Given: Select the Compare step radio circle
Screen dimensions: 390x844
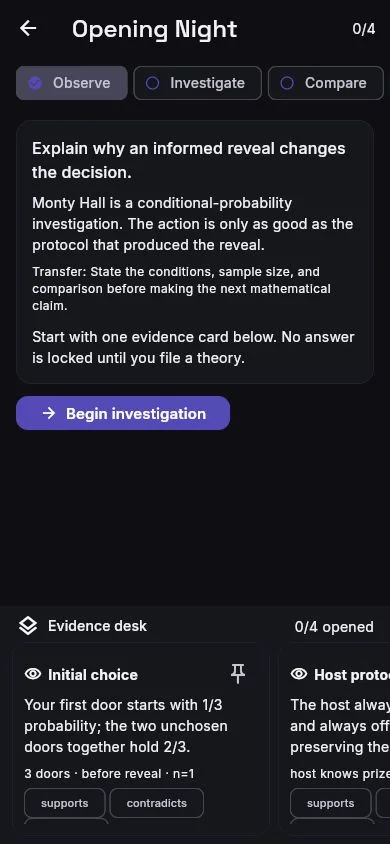Looking at the screenshot, I should (287, 83).
